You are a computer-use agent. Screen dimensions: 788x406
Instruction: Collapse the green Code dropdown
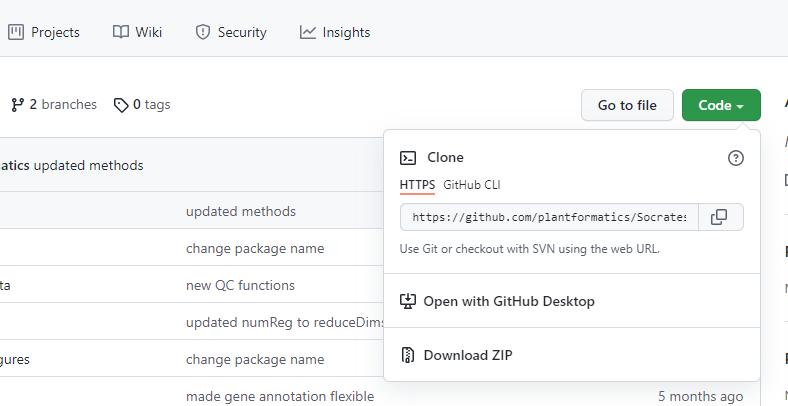click(x=721, y=105)
